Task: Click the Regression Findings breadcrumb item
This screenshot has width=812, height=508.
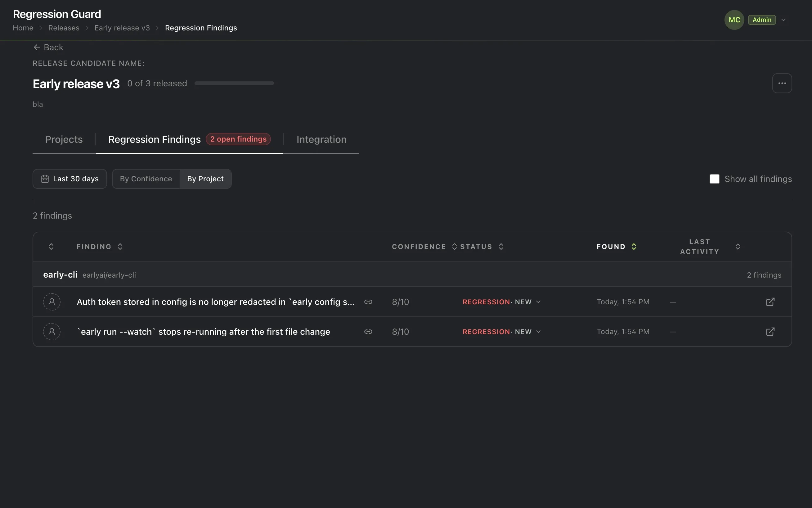Action: pyautogui.click(x=201, y=28)
